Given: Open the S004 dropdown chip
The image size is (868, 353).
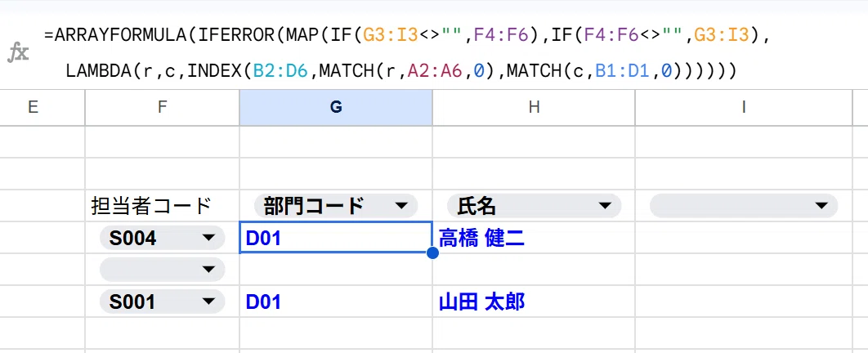Looking at the screenshot, I should (162, 238).
